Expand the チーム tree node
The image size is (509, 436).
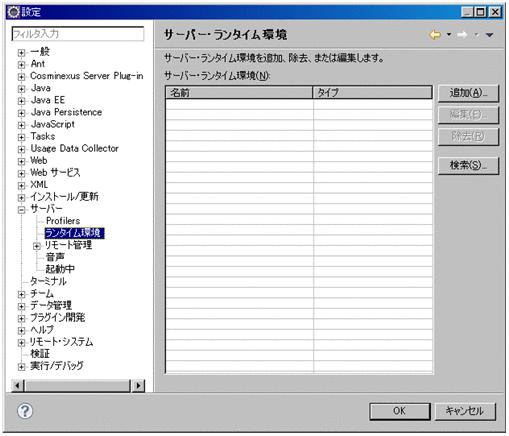coord(21,294)
